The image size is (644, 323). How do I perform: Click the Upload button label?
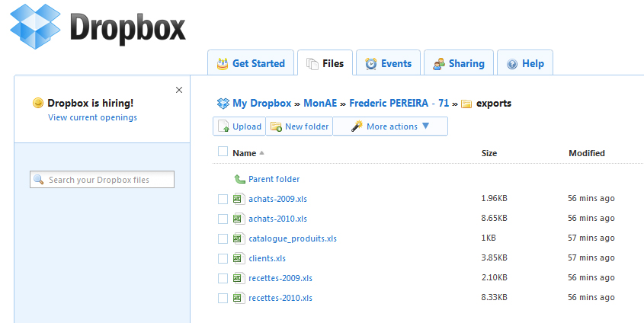point(247,126)
